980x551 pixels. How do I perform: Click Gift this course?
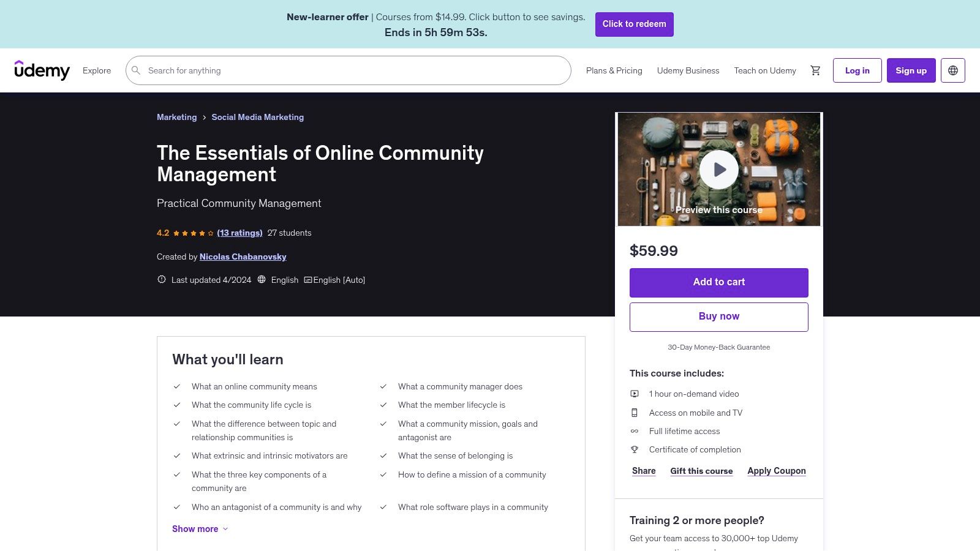click(x=701, y=471)
